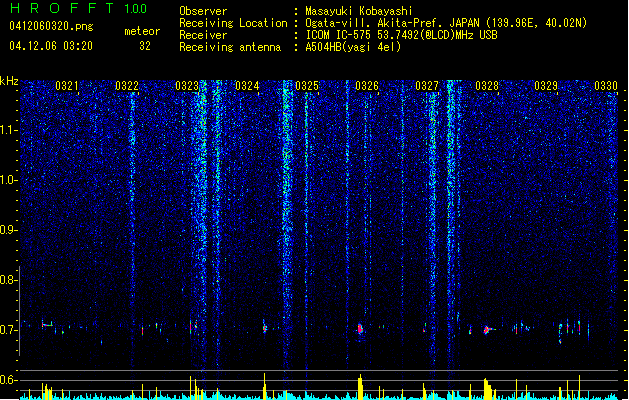Image resolution: width=629 pixels, height=400 pixels.
Task: Click the Observer label
Action: point(203,11)
